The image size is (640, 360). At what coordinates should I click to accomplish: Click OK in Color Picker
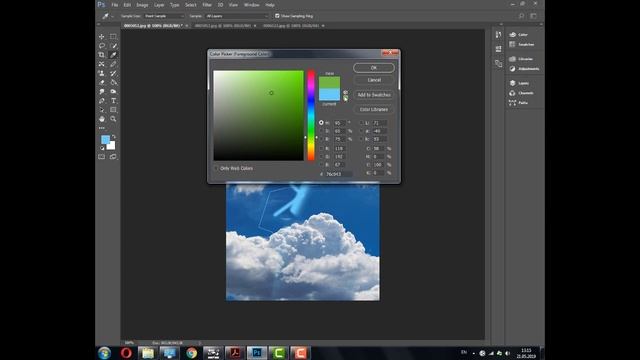(x=374, y=68)
